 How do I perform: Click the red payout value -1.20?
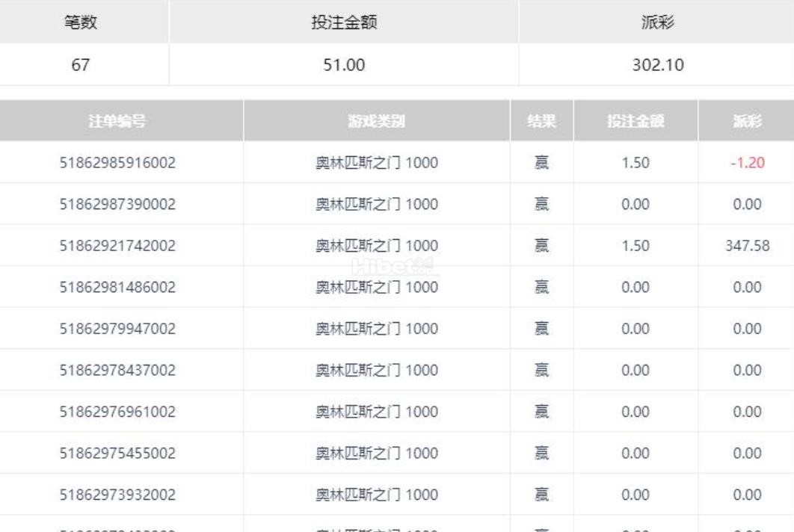pyautogui.click(x=748, y=162)
